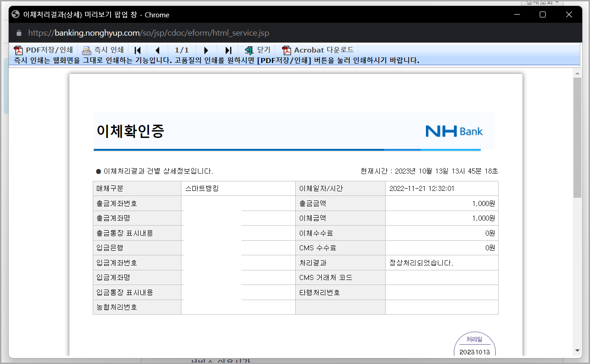Click the padlock icon in the address bar
This screenshot has height=364, width=590.
(x=19, y=33)
